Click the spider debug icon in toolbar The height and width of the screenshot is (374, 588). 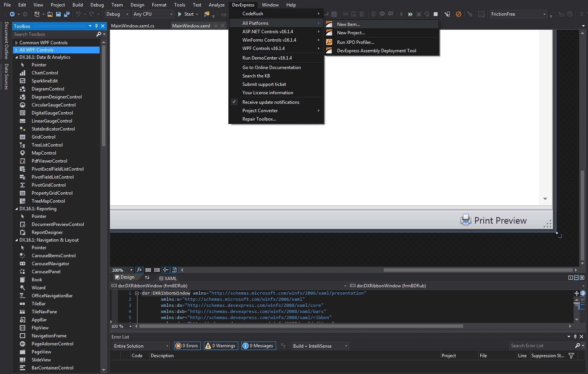[419, 14]
